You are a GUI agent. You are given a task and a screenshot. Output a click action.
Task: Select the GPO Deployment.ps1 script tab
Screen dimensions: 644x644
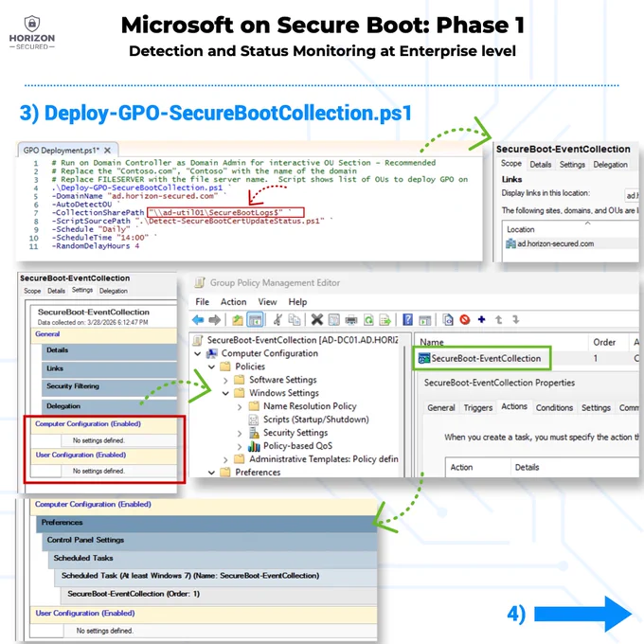[x=62, y=151]
